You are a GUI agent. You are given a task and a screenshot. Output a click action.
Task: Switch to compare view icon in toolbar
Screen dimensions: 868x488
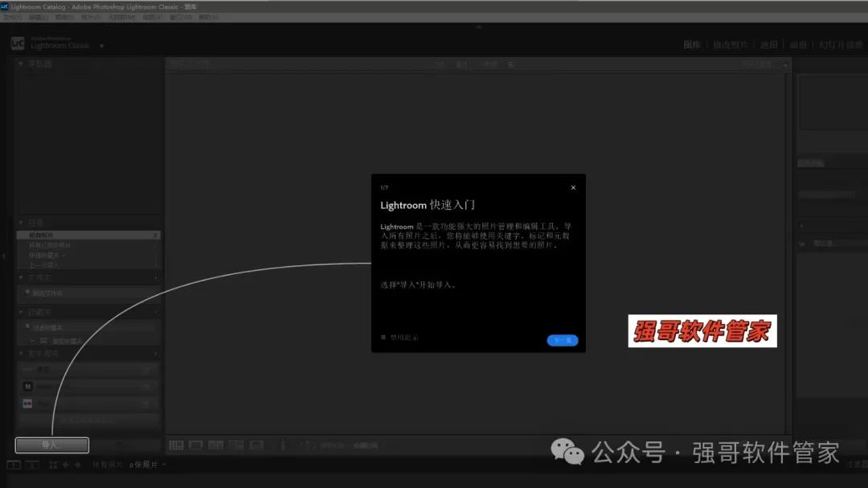coord(216,445)
